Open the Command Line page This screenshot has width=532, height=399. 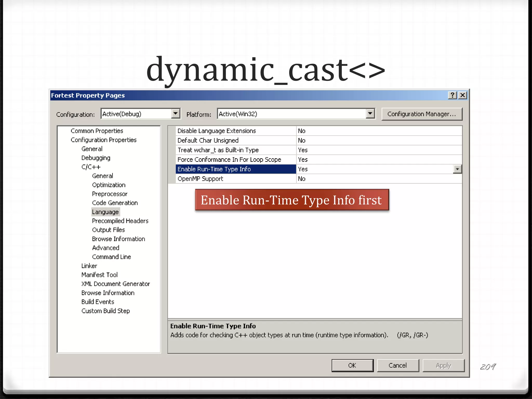112,257
